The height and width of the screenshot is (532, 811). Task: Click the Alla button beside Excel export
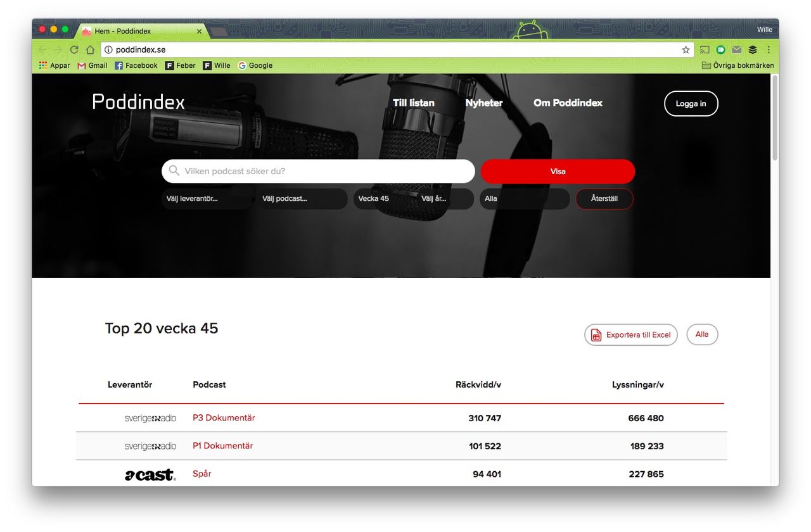pos(702,334)
